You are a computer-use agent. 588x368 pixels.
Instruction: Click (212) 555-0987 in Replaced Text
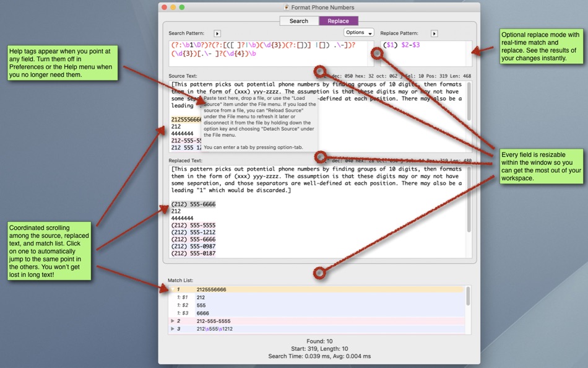pyautogui.click(x=194, y=247)
